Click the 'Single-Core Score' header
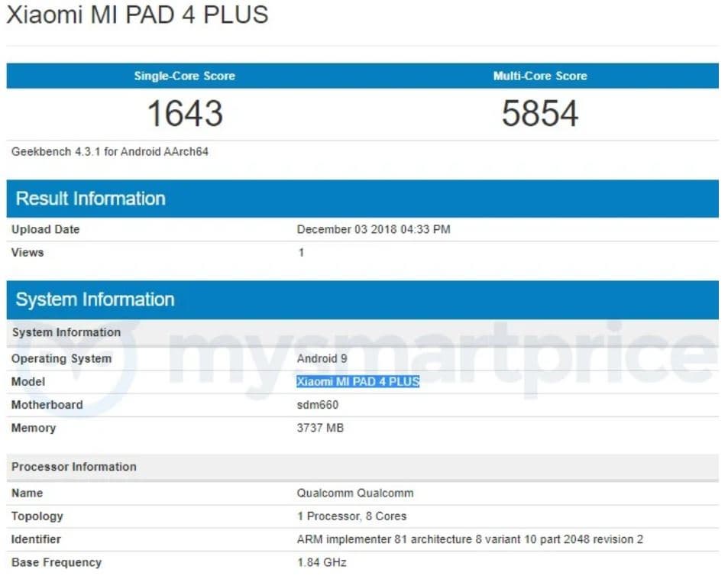Viewport: 728px width, 576px height. tap(184, 76)
